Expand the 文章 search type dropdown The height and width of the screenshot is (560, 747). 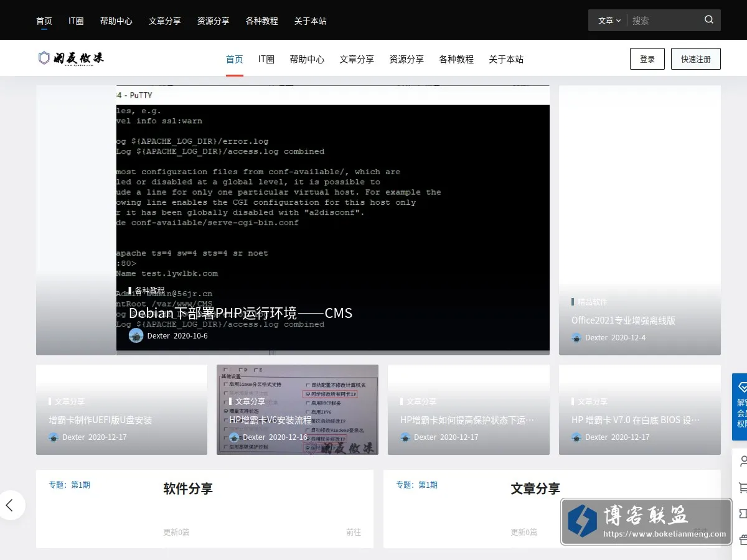click(609, 21)
